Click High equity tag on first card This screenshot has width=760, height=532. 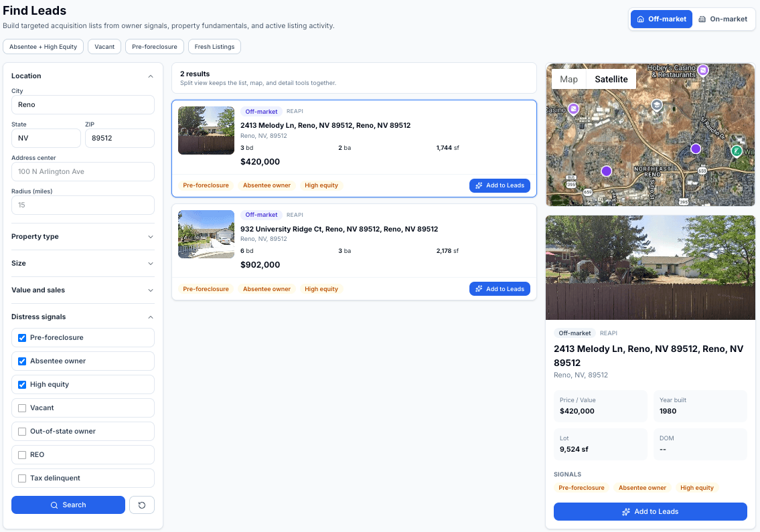321,185
